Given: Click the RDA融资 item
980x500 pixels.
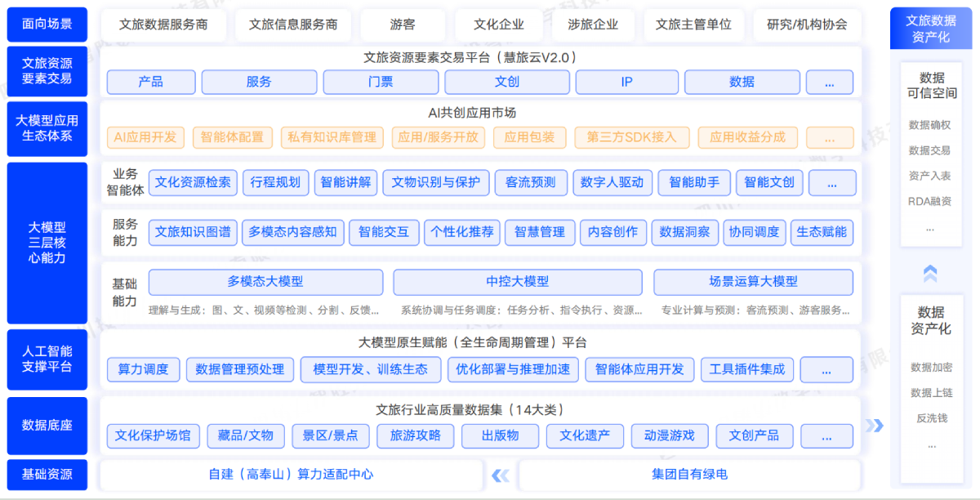Looking at the screenshot, I should [929, 201].
